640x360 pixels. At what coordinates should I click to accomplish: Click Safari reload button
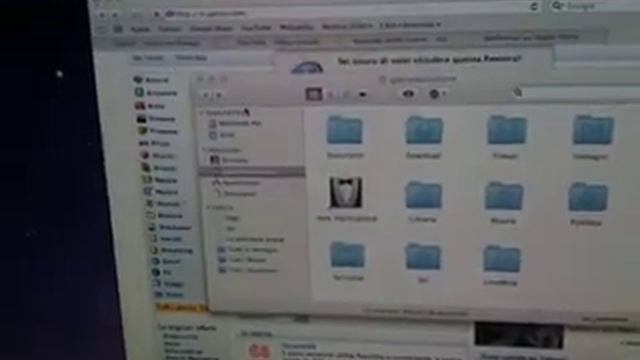pyautogui.click(x=534, y=6)
